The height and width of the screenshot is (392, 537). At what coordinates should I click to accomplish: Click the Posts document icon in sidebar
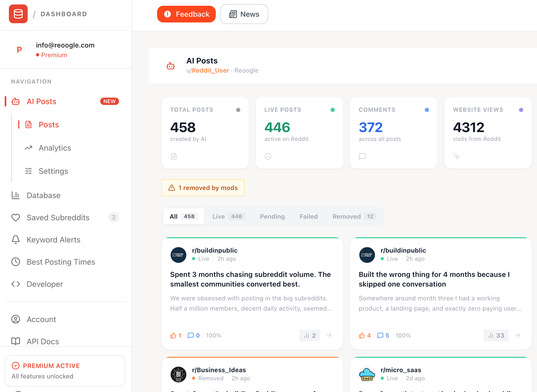point(28,124)
